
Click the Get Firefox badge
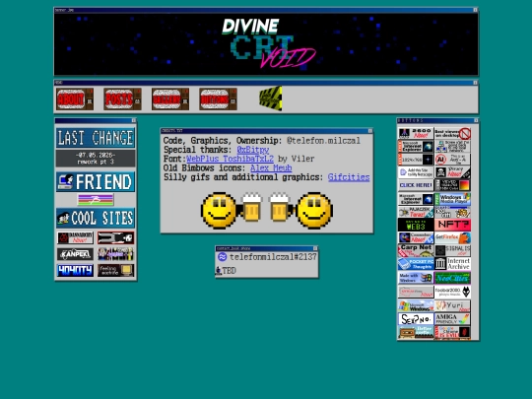pyautogui.click(x=452, y=237)
